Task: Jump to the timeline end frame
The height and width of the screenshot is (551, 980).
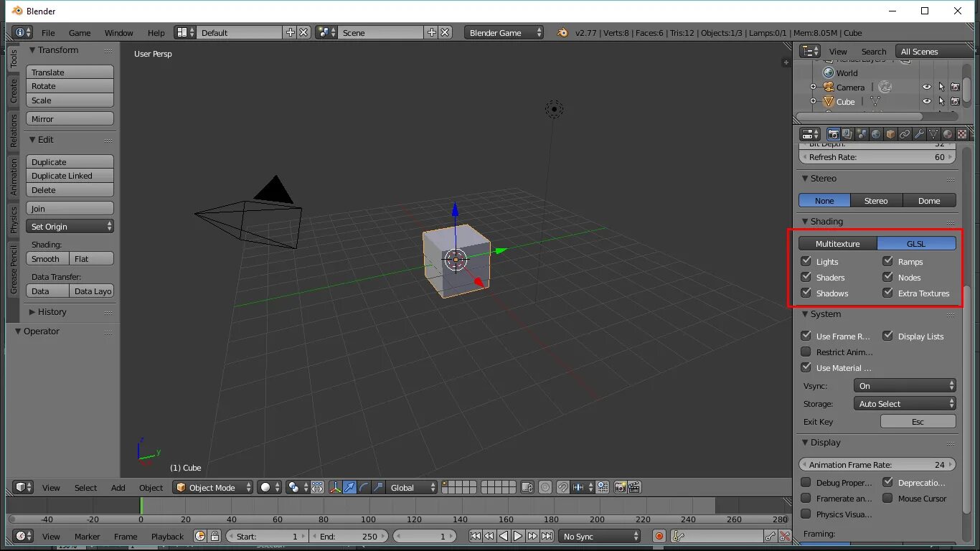Action: tap(547, 536)
